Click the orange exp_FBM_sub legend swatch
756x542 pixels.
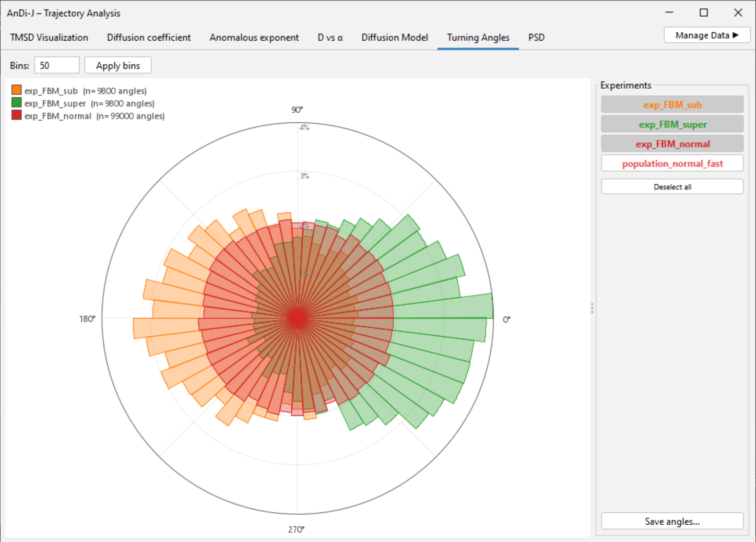(17, 90)
